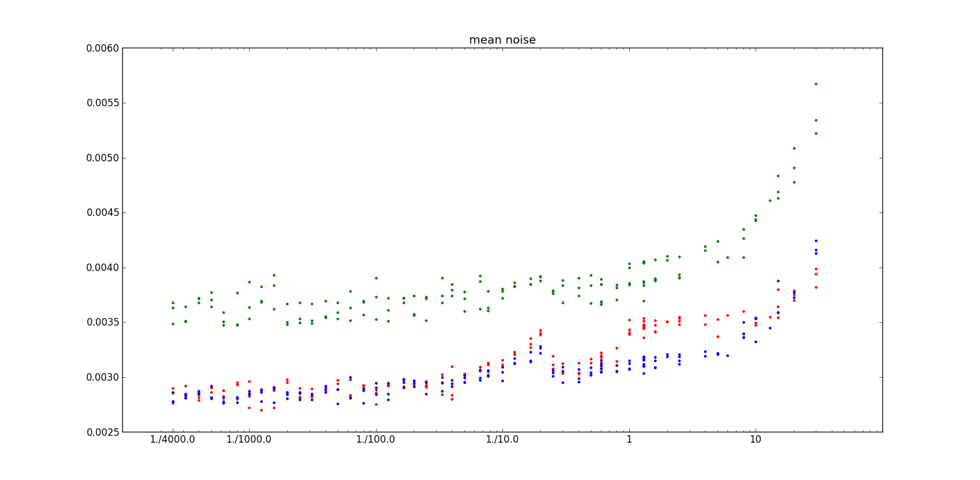
Task: Click the 1./100.0 x-axis label
Action: [x=376, y=440]
